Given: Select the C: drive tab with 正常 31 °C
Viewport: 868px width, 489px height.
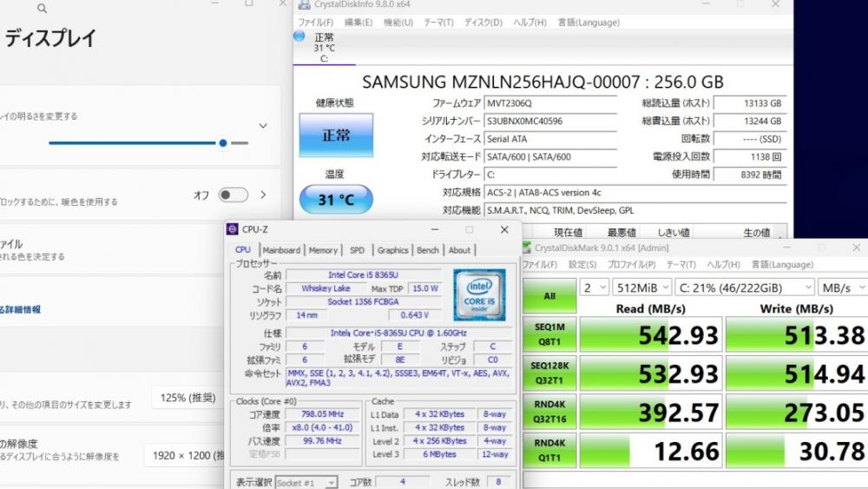Looking at the screenshot, I should pyautogui.click(x=325, y=48).
